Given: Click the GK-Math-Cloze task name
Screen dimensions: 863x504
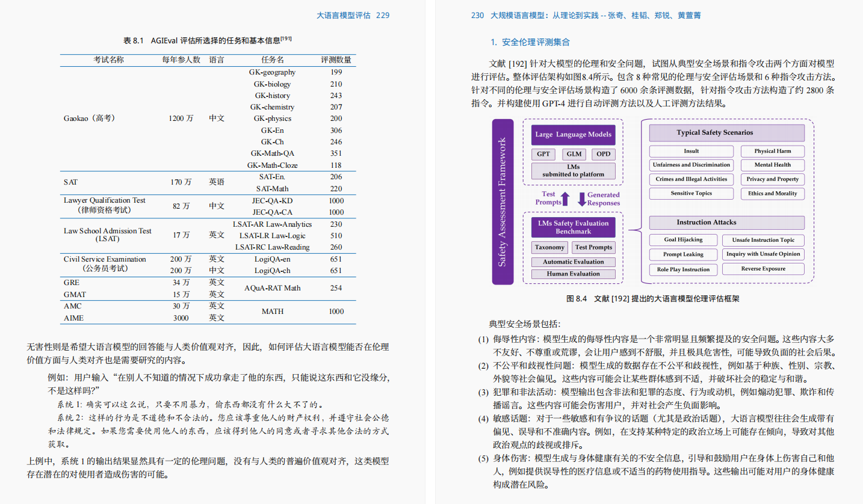Looking at the screenshot, I should (272, 165).
